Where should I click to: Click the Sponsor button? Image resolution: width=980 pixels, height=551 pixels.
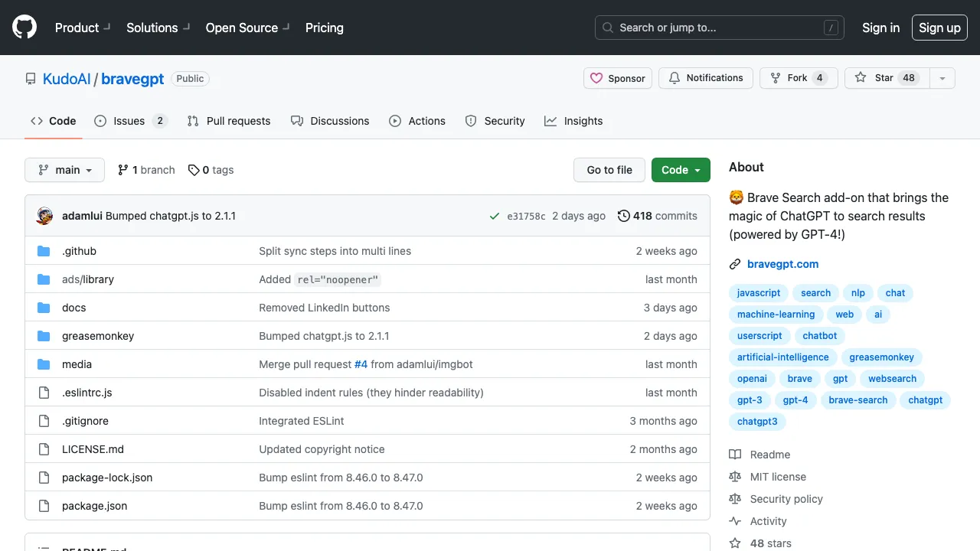[x=618, y=78]
